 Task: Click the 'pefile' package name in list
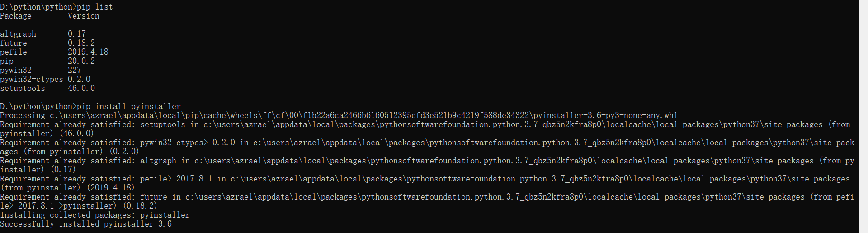tap(14, 52)
